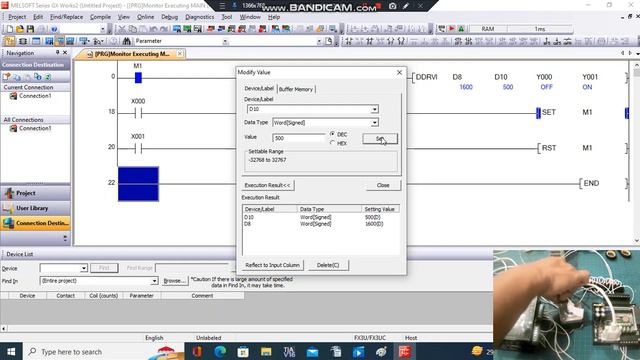Viewport: 640px width, 360px height.
Task: Open the Data Type Word[Signed] dropdown
Action: (374, 122)
